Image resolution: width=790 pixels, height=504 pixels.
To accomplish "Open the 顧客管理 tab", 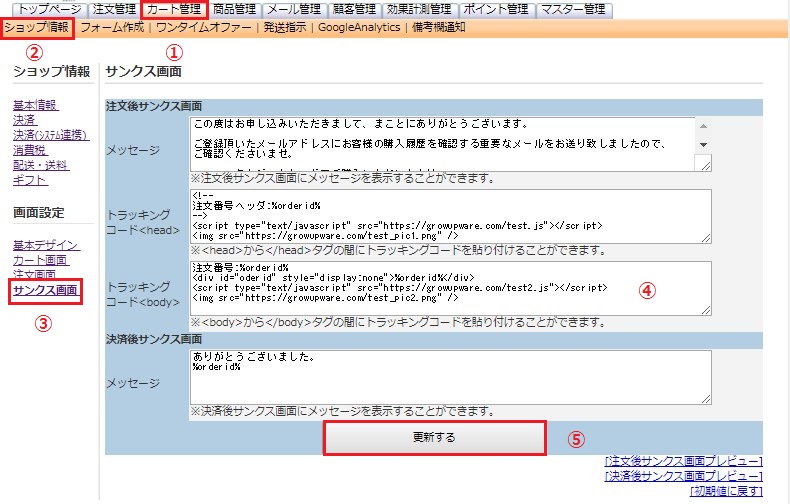I will [x=355, y=10].
